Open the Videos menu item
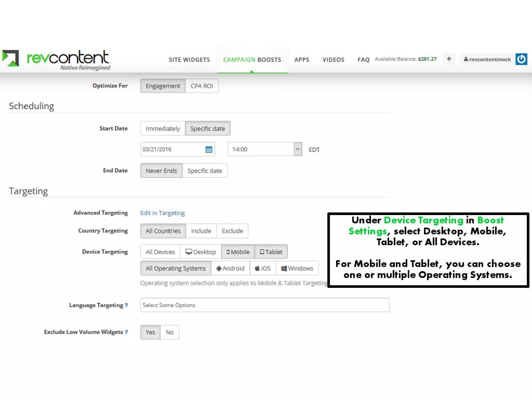The image size is (532, 399). coord(333,60)
